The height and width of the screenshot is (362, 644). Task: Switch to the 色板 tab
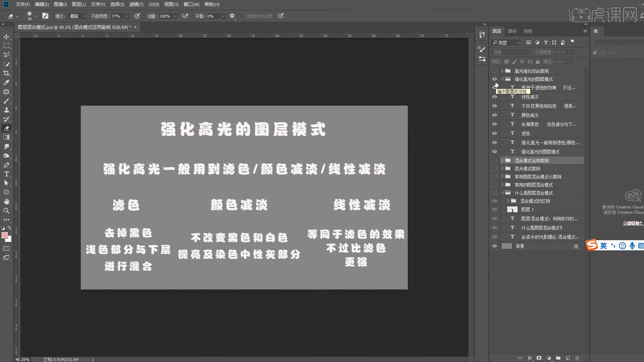click(528, 31)
